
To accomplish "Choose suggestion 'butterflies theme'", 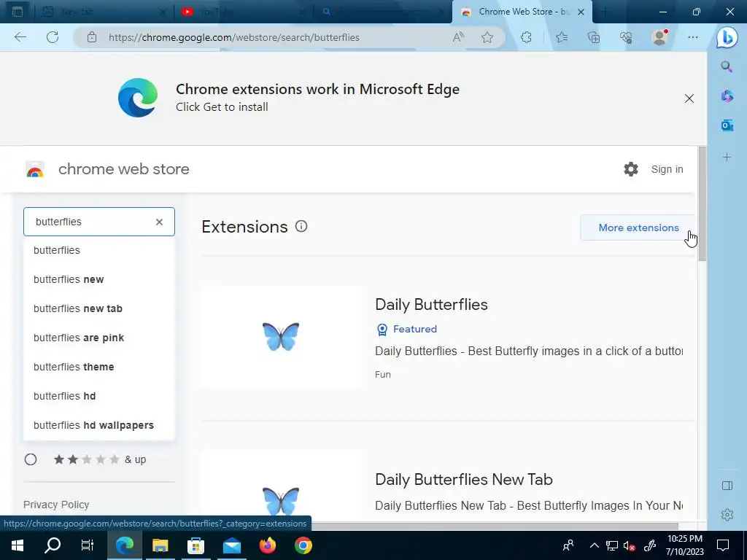I will 99,367.
